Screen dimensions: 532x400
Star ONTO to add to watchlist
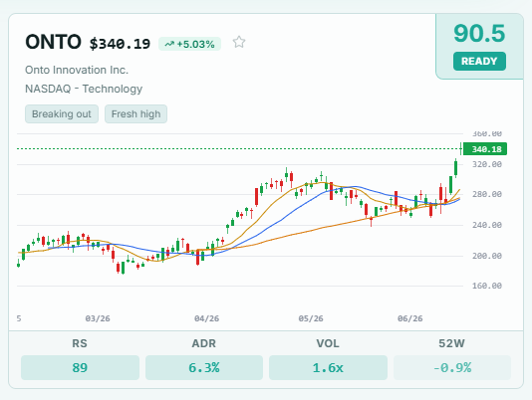(x=239, y=43)
